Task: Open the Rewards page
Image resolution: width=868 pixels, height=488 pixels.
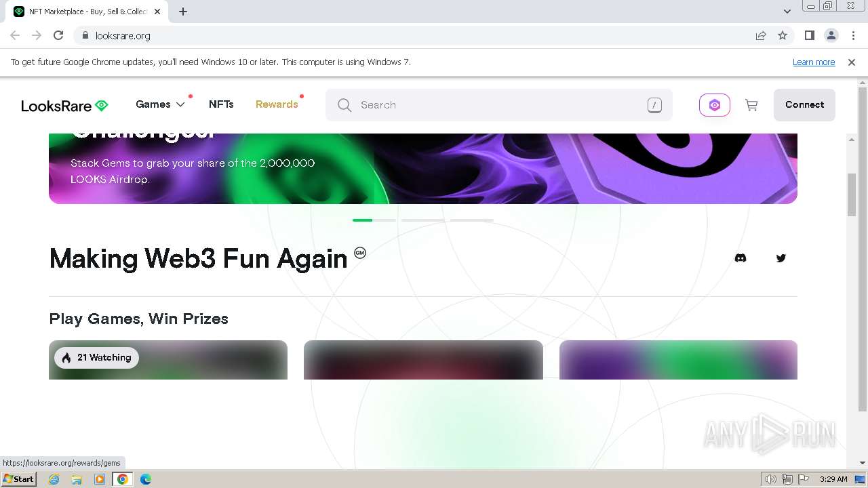Action: tap(277, 104)
